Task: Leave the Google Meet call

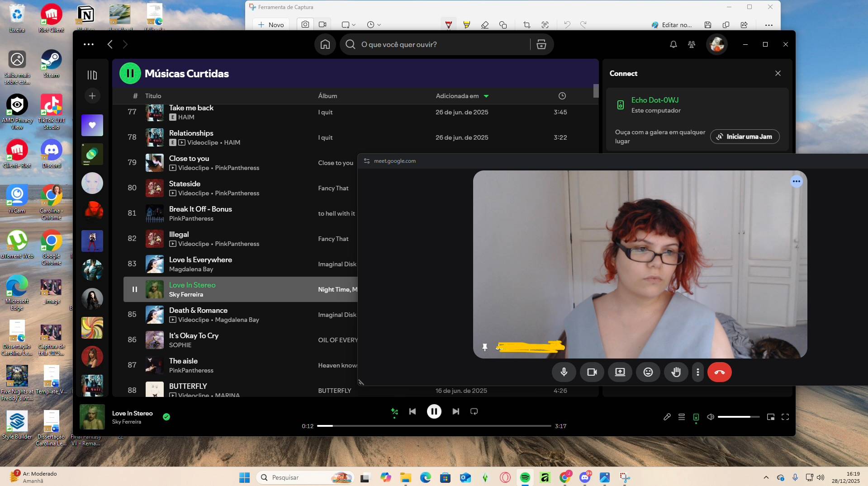Action: [x=720, y=372]
